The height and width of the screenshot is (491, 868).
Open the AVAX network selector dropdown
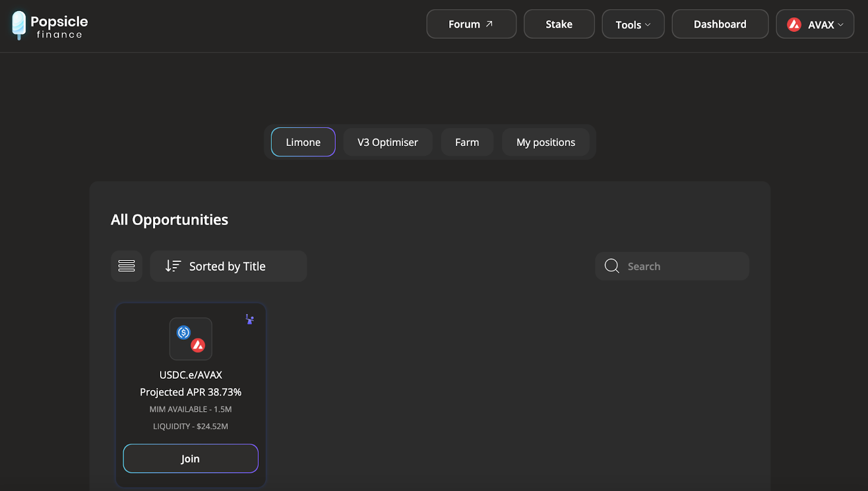point(815,24)
